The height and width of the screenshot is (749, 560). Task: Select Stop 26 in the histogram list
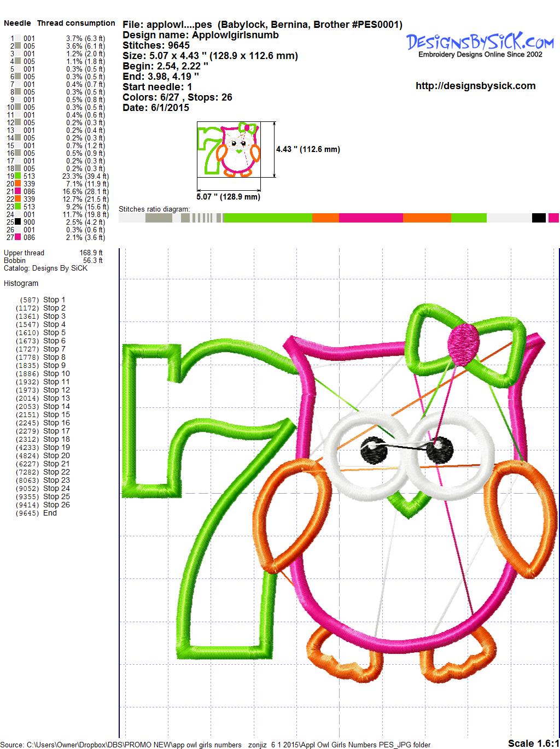tap(56, 505)
